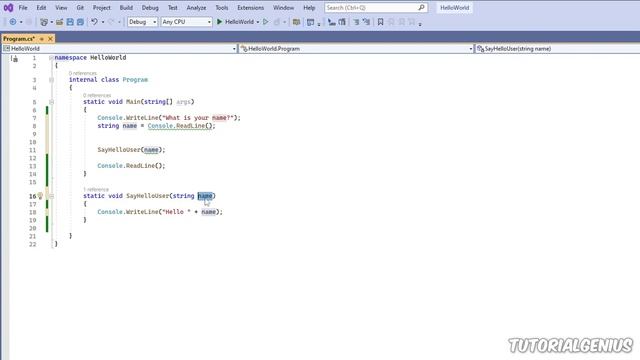The height and width of the screenshot is (360, 640).
Task: Click the lightbulb quick actions icon on line 16
Action: pos(40,196)
